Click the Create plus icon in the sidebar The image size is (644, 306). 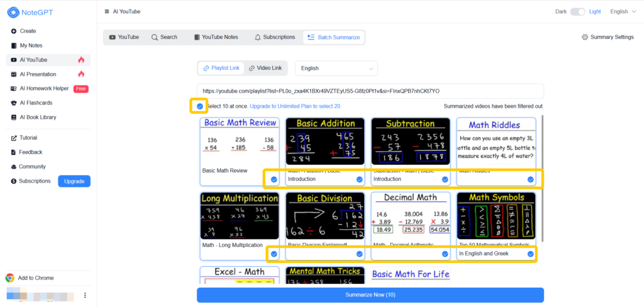pyautogui.click(x=14, y=31)
